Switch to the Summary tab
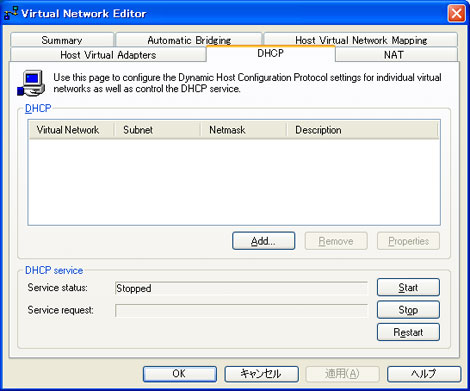Screen dimensions: 470x391 click(62, 40)
